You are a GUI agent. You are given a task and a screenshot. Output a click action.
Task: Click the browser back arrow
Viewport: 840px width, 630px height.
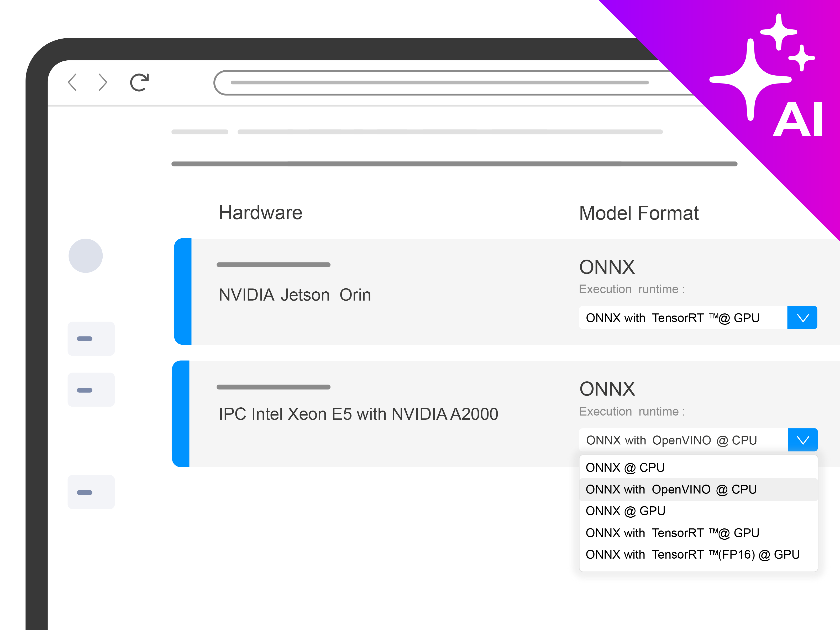pos(72,82)
